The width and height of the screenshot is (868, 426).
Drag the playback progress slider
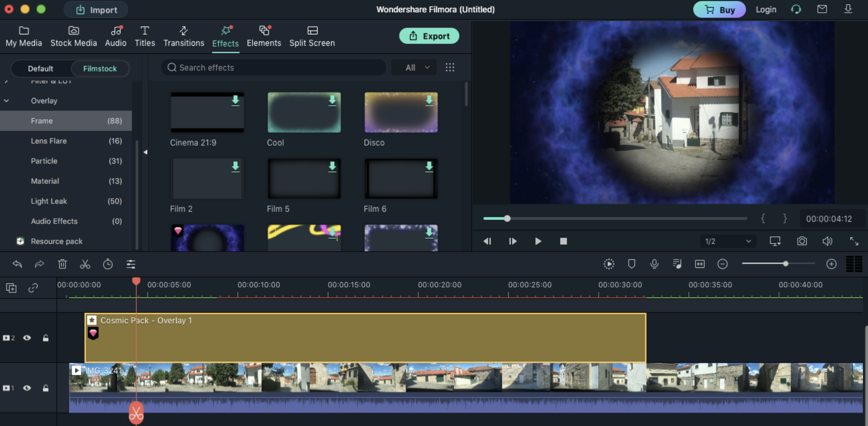coord(507,218)
